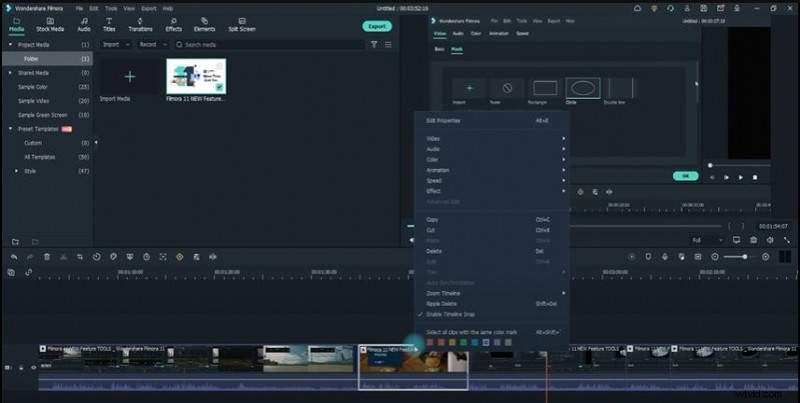Click the Motion tracking icon
Screen dimensions: 800x403
click(x=163, y=257)
